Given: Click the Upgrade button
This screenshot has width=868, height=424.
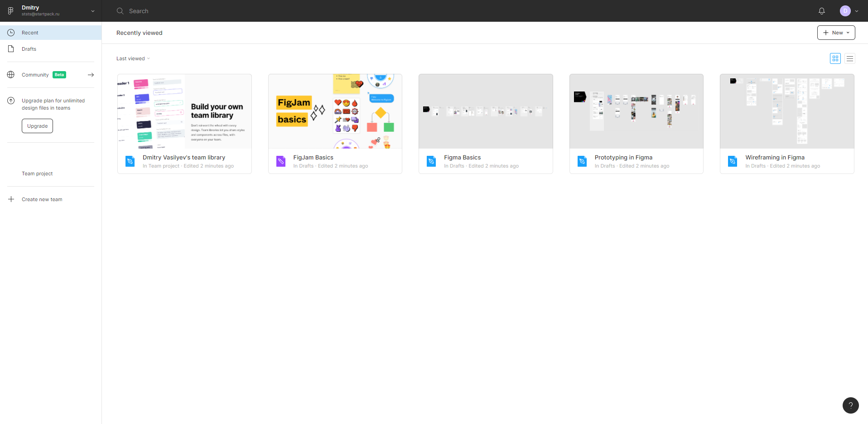Looking at the screenshot, I should coord(37,126).
